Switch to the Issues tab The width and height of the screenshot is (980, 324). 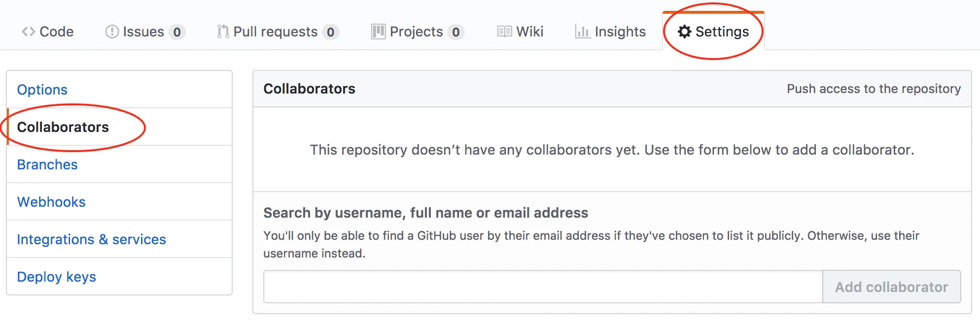tap(143, 32)
